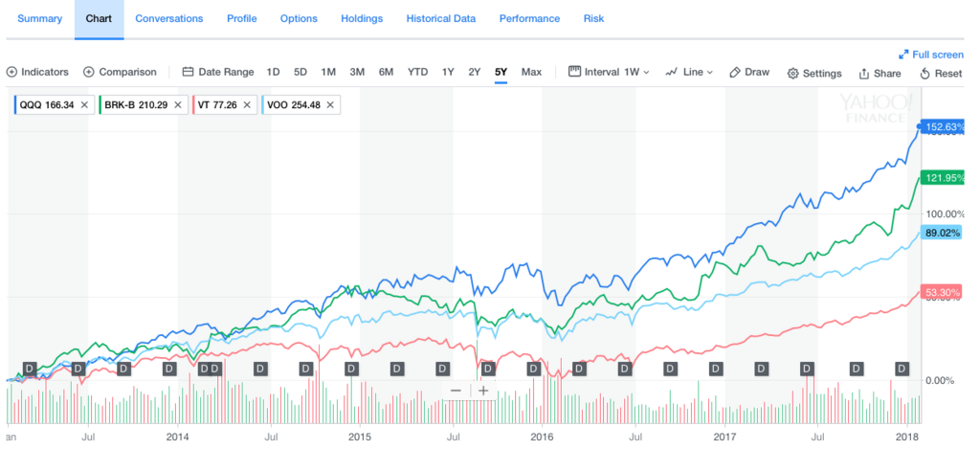Remove VOO from the comparison
The width and height of the screenshot is (980, 449).
click(330, 104)
